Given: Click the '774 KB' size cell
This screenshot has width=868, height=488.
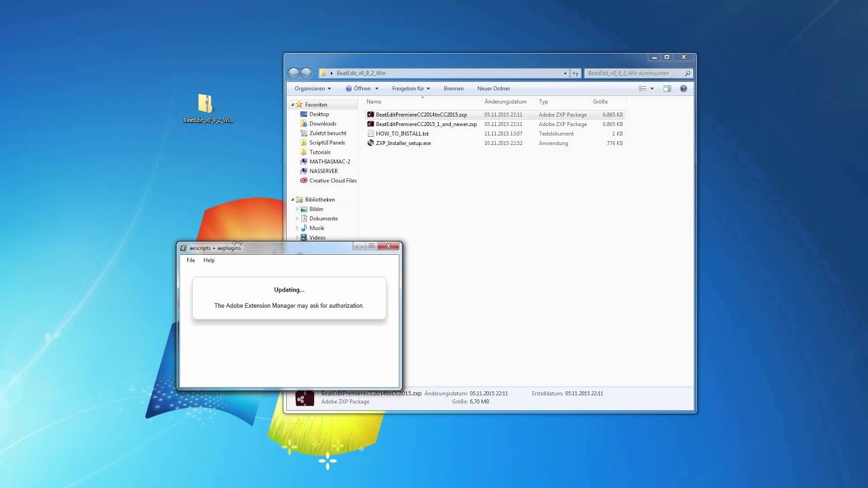Looking at the screenshot, I should coord(614,143).
